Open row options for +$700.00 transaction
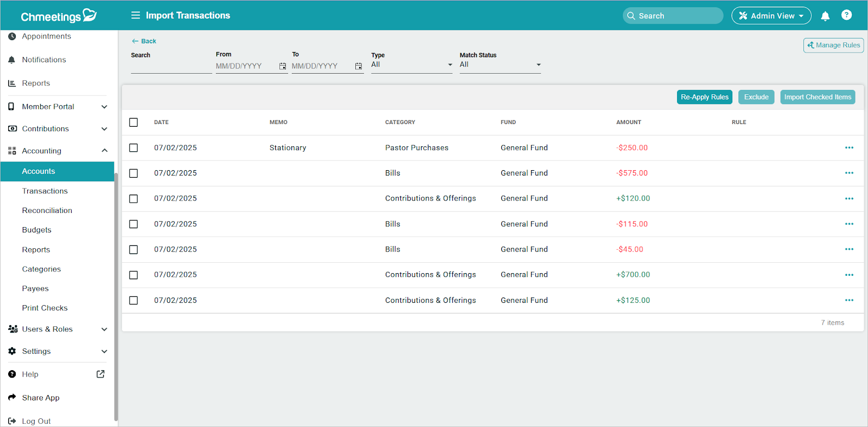The width and height of the screenshot is (868, 427). tap(849, 275)
